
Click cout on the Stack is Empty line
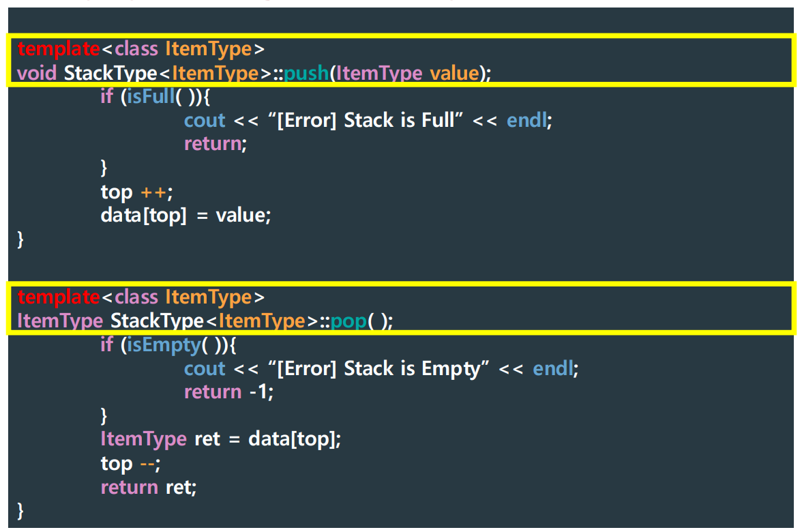(x=205, y=370)
